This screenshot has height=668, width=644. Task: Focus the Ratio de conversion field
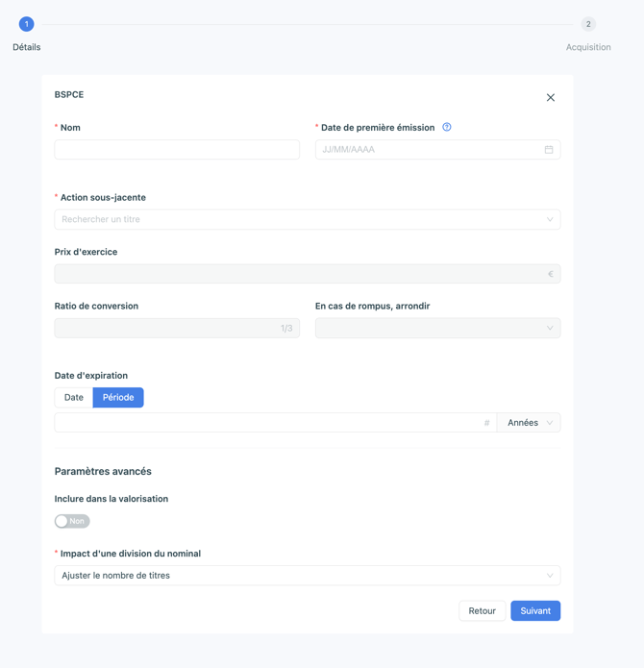pyautogui.click(x=177, y=328)
